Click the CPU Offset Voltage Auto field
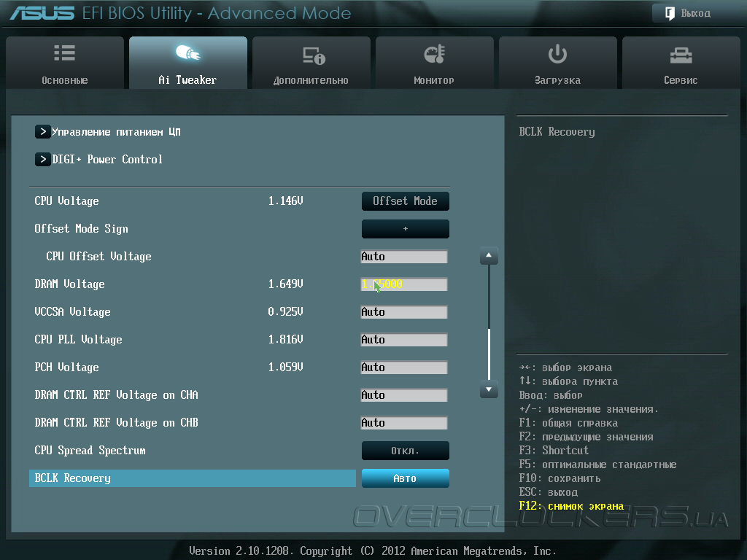Screen dimensions: 747x560 pyautogui.click(x=404, y=257)
